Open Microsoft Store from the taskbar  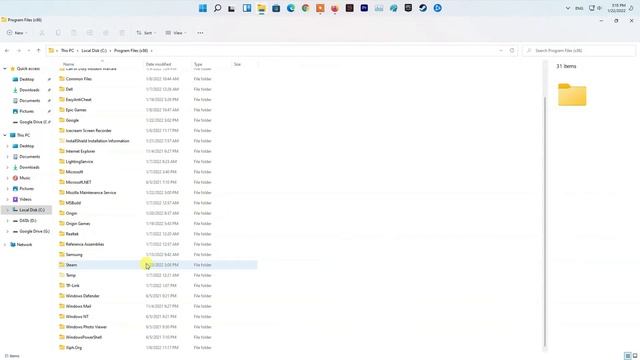pos(276,8)
